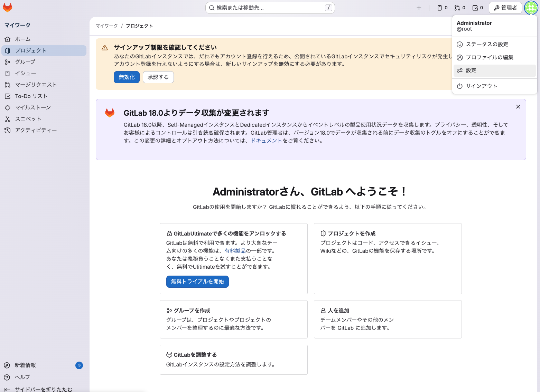
Task: Click the 無料トライアルを開始 button
Action: pyautogui.click(x=197, y=281)
